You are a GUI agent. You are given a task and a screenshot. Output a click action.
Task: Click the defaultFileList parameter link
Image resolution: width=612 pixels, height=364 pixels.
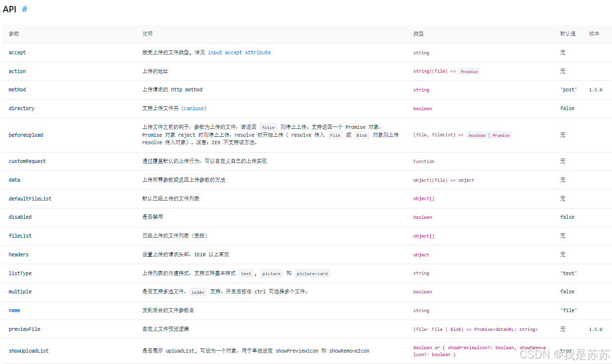coord(30,199)
